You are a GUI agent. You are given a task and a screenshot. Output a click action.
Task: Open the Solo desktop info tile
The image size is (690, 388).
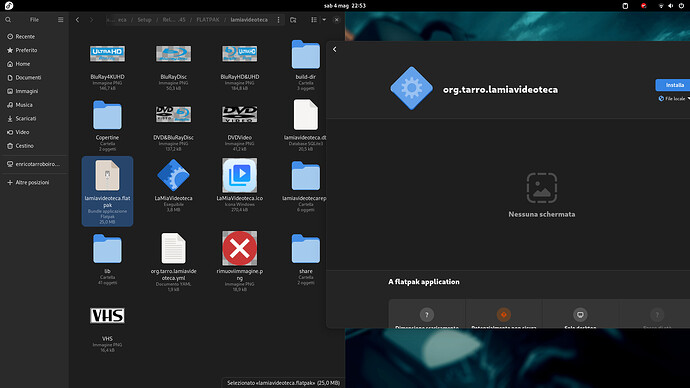point(580,314)
